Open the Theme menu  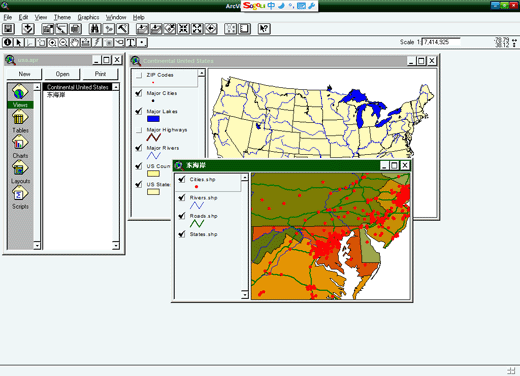(62, 17)
